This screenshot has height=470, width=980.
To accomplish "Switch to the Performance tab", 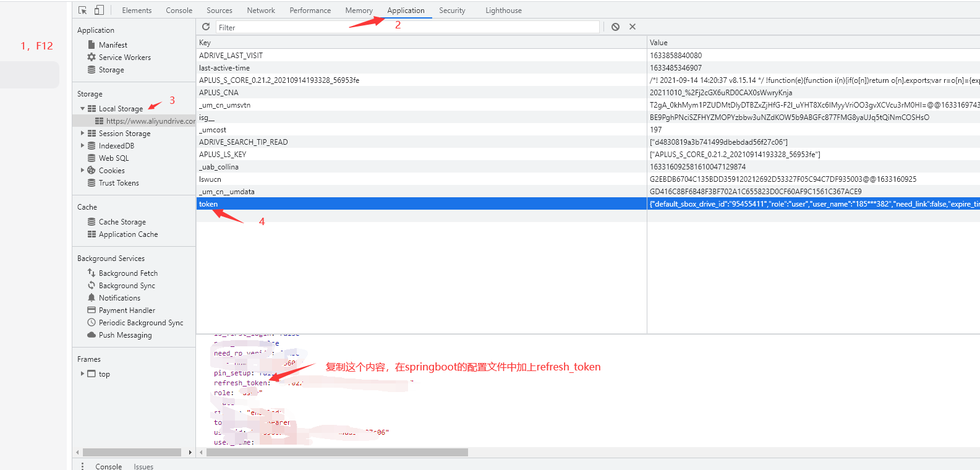I will point(310,11).
